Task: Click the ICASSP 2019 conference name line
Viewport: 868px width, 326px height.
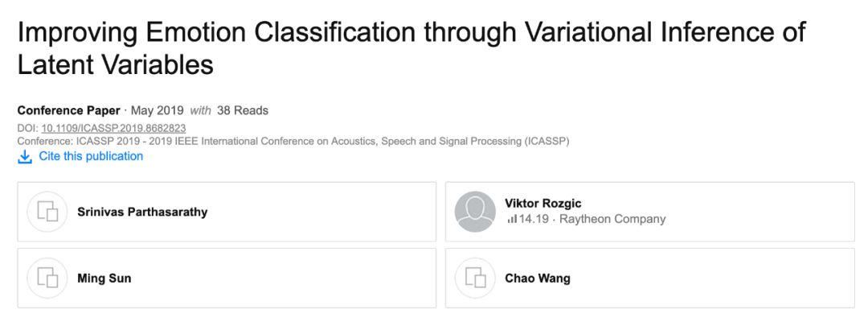Action: pos(293,141)
